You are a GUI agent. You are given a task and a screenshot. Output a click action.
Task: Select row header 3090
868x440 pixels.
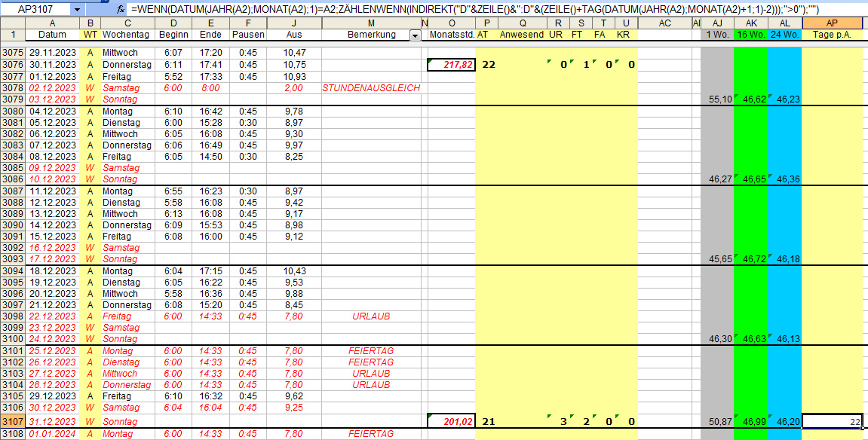coord(13,225)
